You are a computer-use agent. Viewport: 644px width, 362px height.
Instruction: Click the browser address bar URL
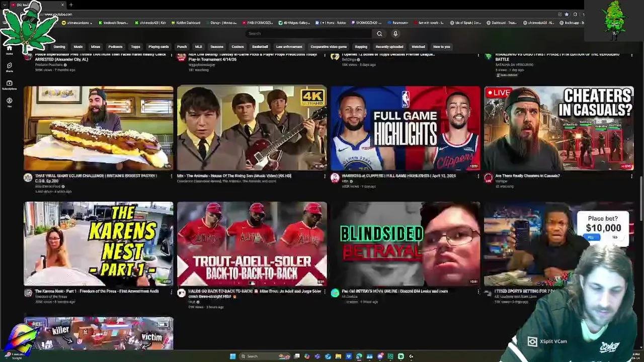pos(58,15)
